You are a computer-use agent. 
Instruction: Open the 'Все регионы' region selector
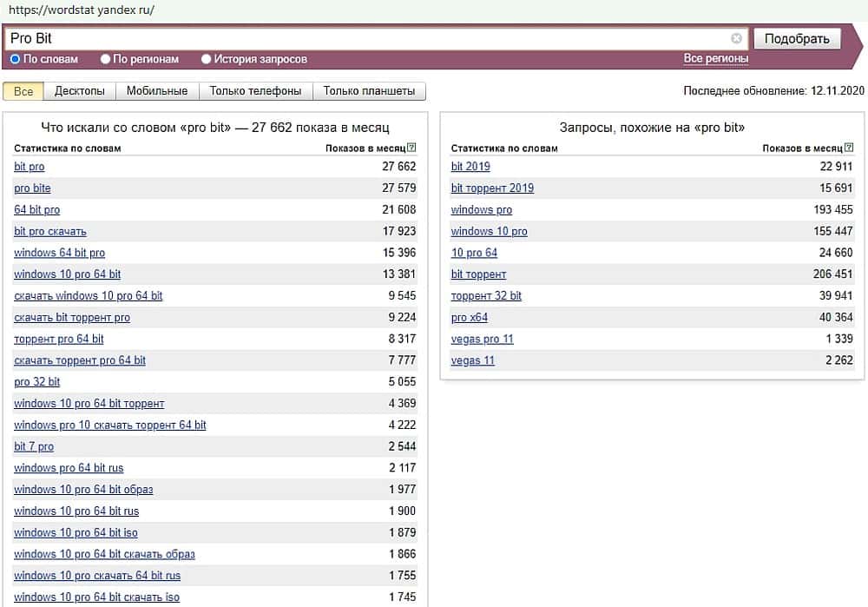tap(715, 59)
